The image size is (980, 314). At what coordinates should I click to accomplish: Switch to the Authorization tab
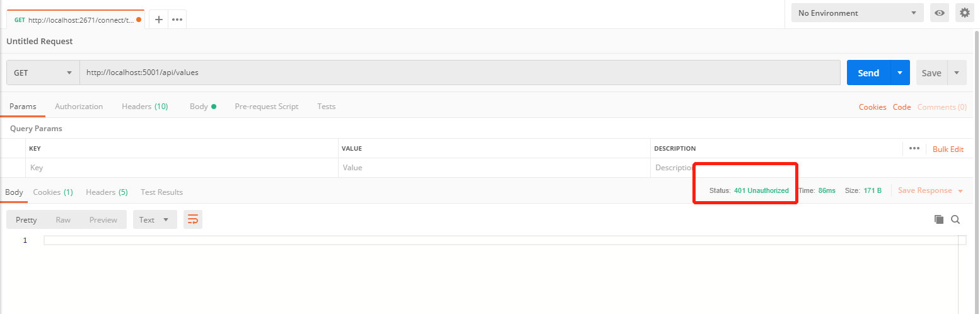(79, 107)
